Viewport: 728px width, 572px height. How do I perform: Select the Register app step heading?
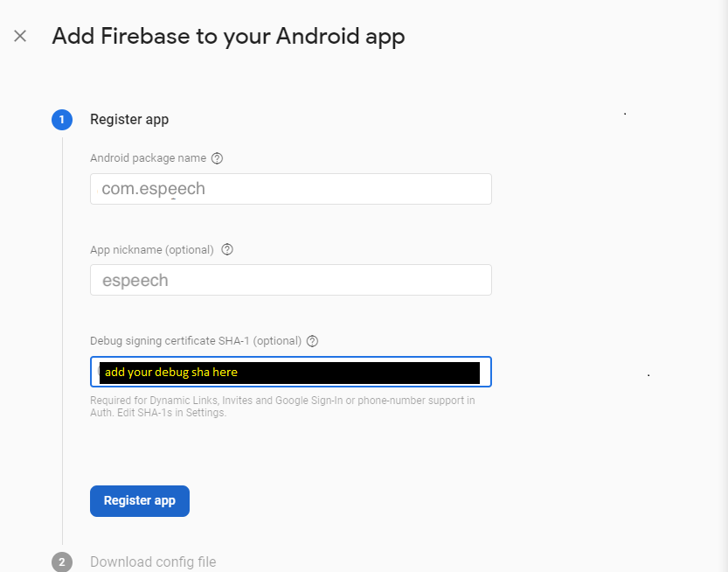click(x=129, y=120)
